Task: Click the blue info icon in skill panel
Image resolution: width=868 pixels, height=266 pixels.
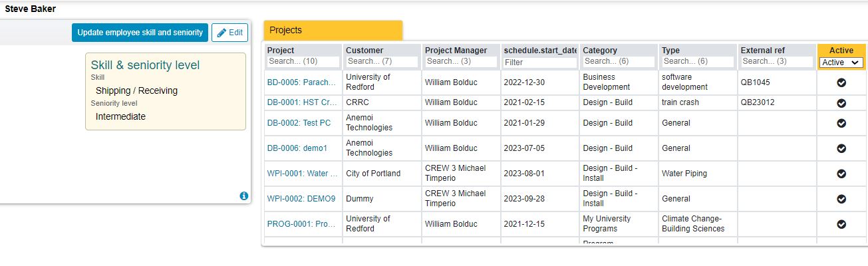Action: point(243,196)
